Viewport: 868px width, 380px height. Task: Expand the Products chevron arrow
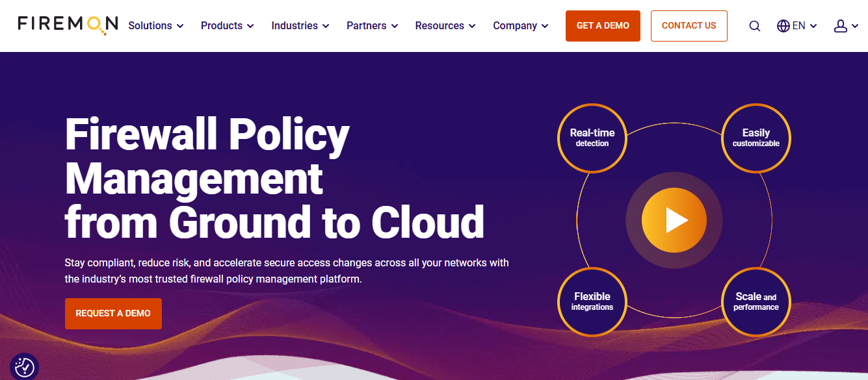point(250,26)
